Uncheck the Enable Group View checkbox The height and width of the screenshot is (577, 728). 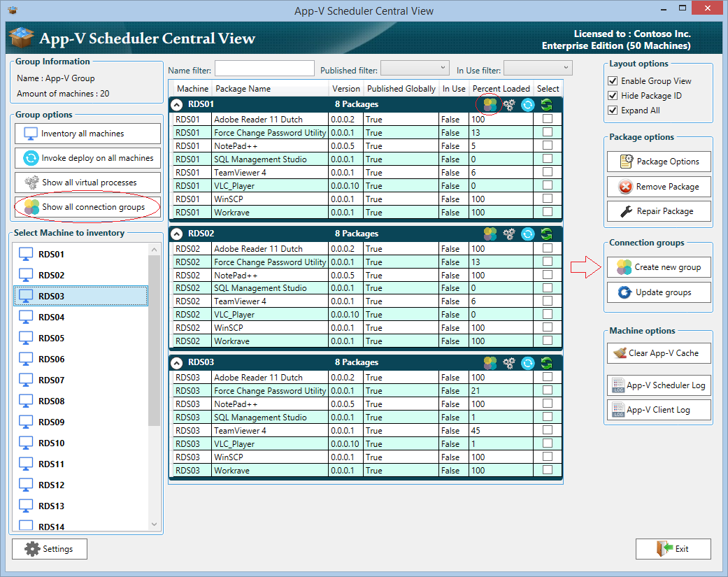[x=613, y=81]
